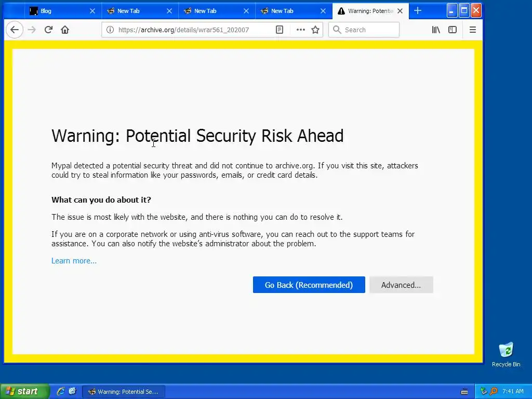Screen dimensions: 532x399
Task: Click the first system tray icon
Action: (x=484, y=392)
